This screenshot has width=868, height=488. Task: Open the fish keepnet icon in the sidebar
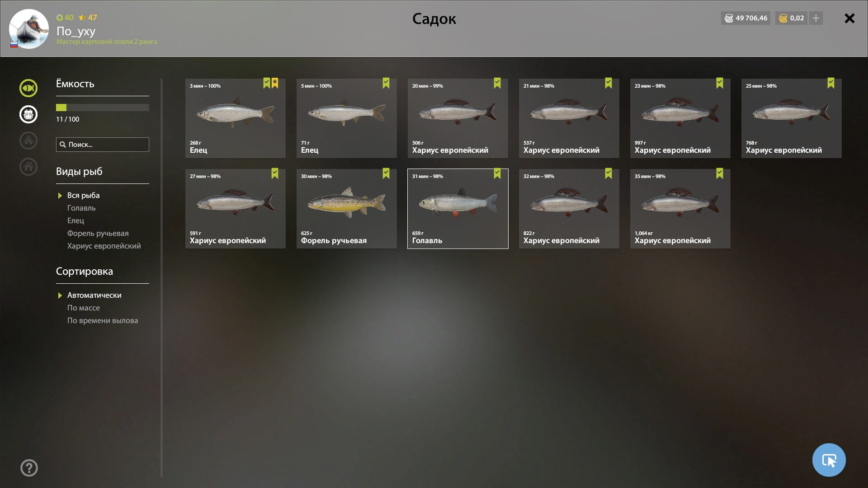coord(28,88)
